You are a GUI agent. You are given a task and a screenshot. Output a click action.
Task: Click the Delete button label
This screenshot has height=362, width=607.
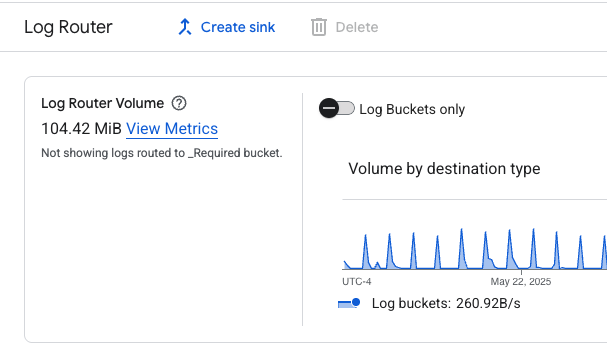(x=357, y=27)
